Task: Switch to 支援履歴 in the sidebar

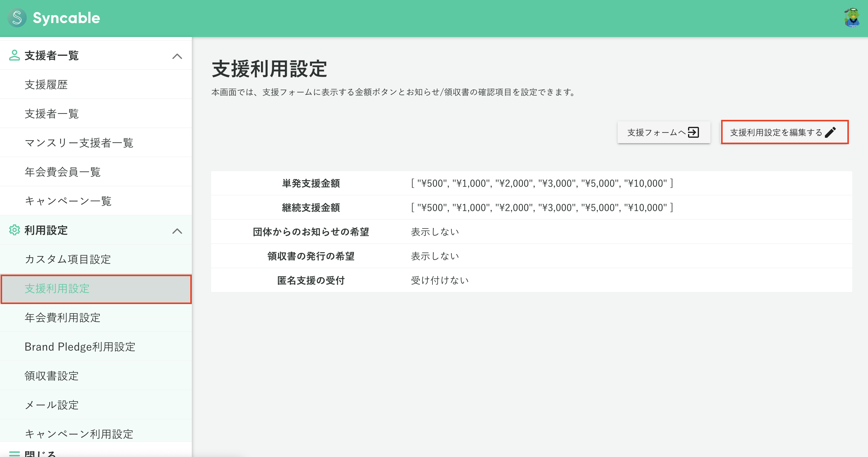Action: [x=46, y=85]
